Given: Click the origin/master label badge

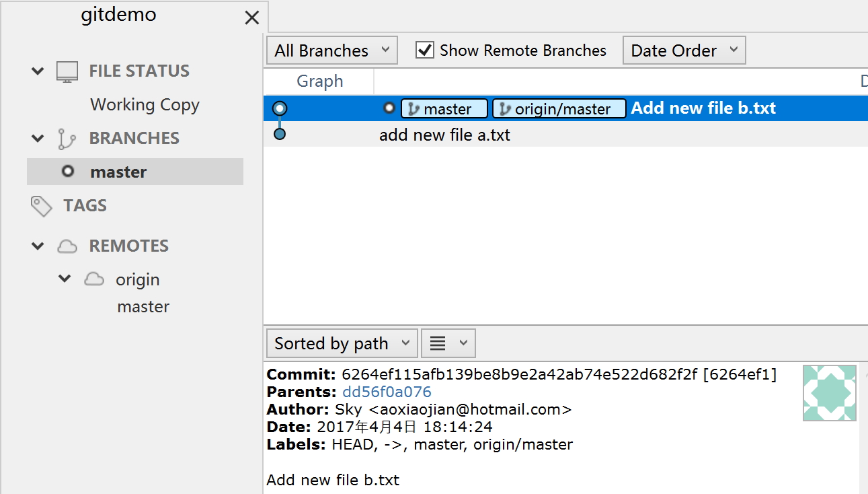Looking at the screenshot, I should point(559,109).
